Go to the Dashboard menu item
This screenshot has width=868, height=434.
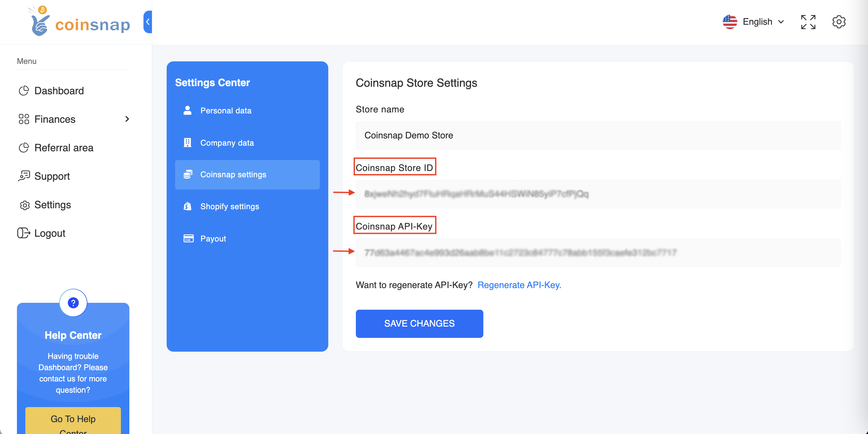59,90
